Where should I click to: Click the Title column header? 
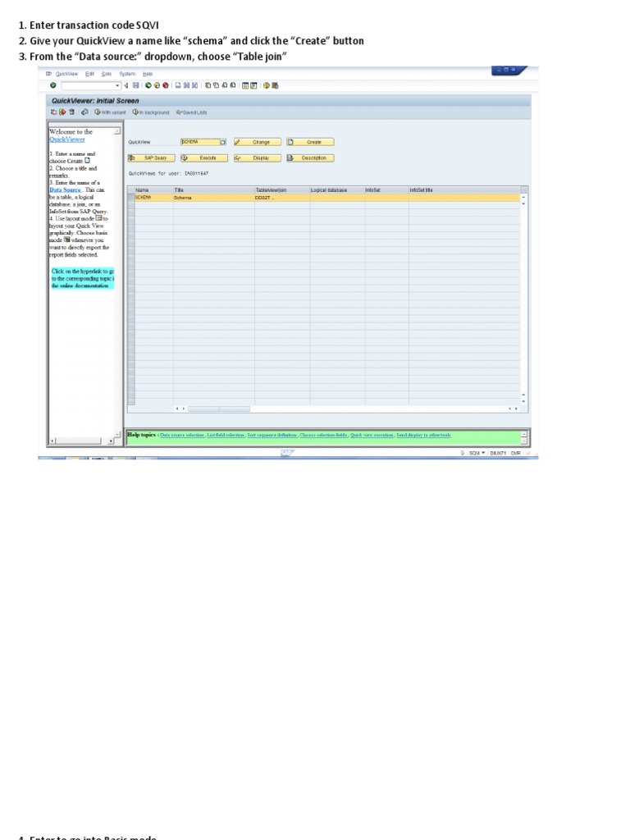click(214, 189)
